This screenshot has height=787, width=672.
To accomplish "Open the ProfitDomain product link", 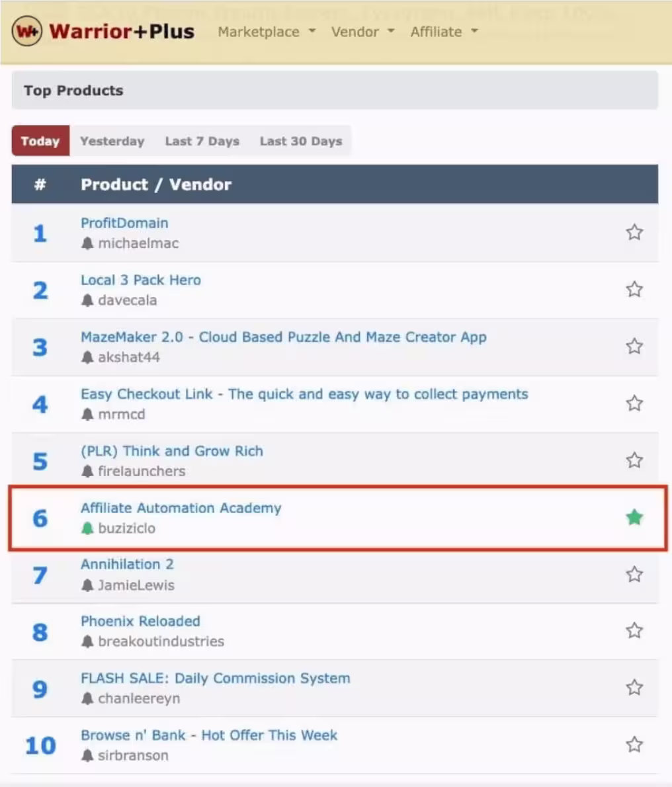I will pyautogui.click(x=124, y=223).
